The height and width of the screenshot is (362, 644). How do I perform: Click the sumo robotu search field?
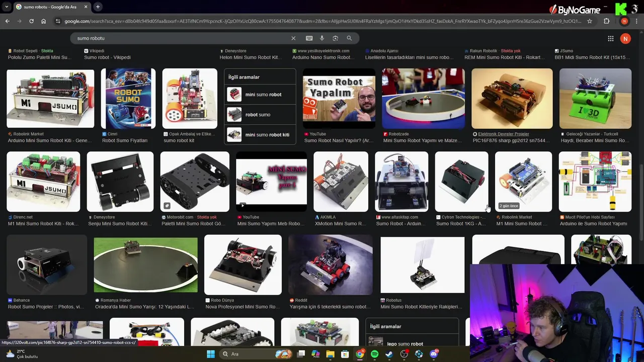(181, 38)
